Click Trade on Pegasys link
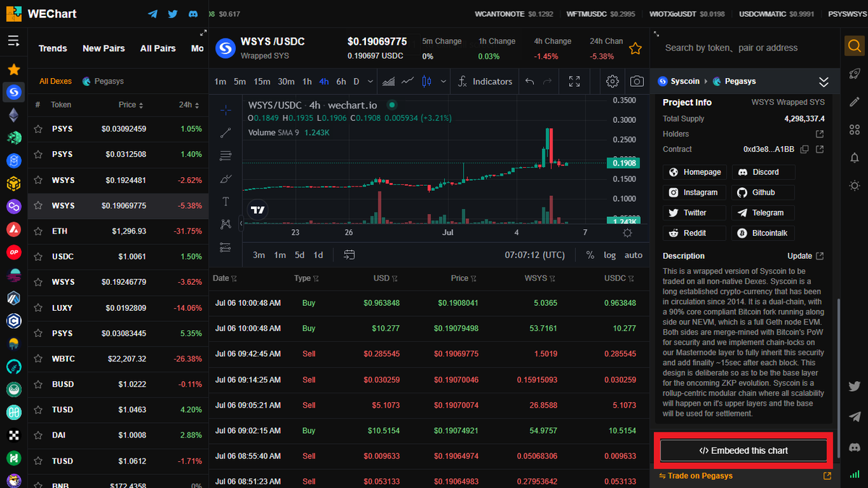The image size is (868, 488). click(695, 476)
